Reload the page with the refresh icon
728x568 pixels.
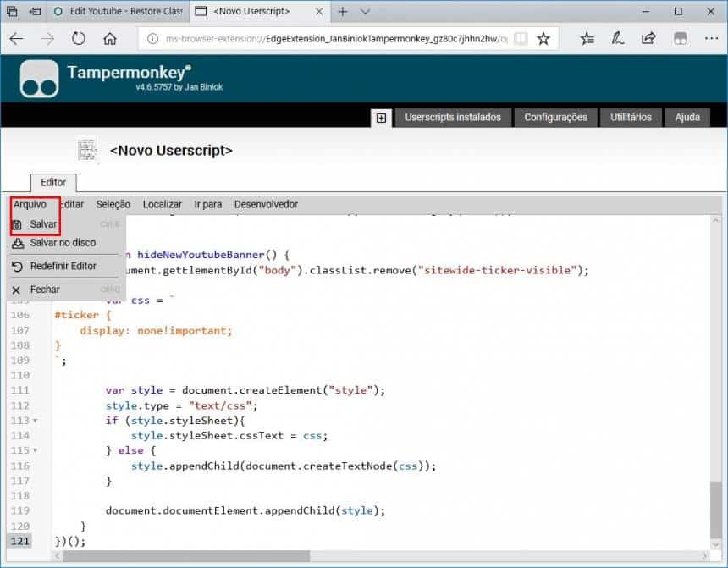pyautogui.click(x=79, y=39)
